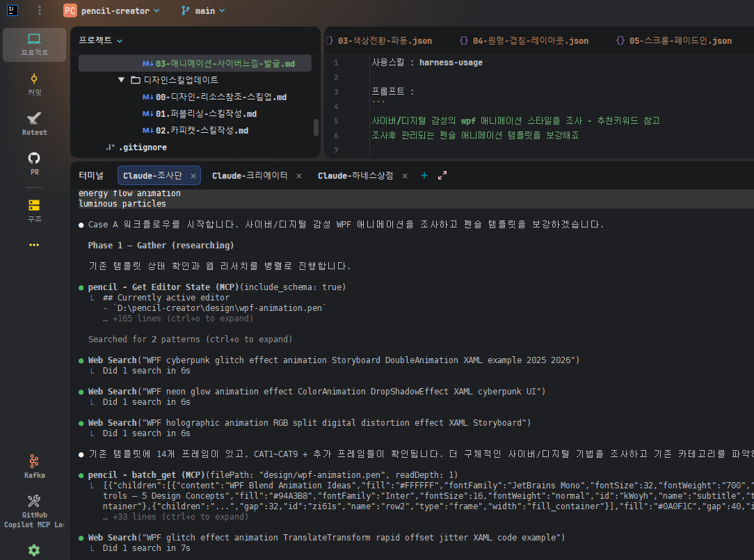Click the project tree vertical scrollbar
Viewport: 754px width, 560px height.
316,127
